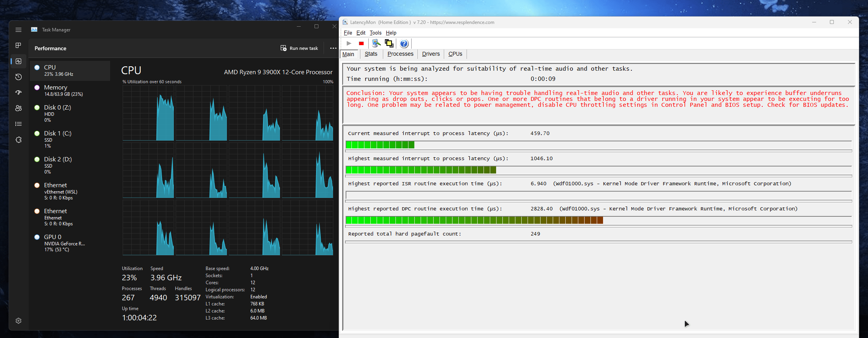Click LatencyMon analyze toolbar icon
This screenshot has height=338, width=868.
(x=376, y=44)
